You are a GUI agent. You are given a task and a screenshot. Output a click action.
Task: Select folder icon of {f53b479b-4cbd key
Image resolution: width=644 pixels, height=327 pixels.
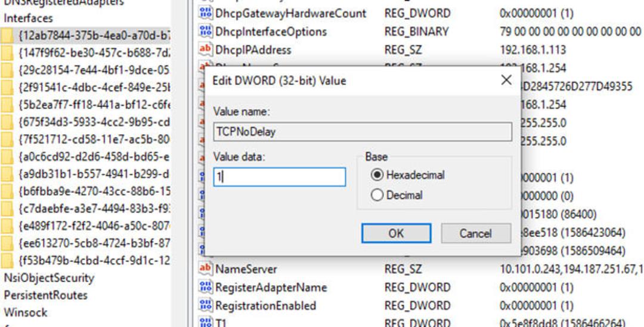7,260
